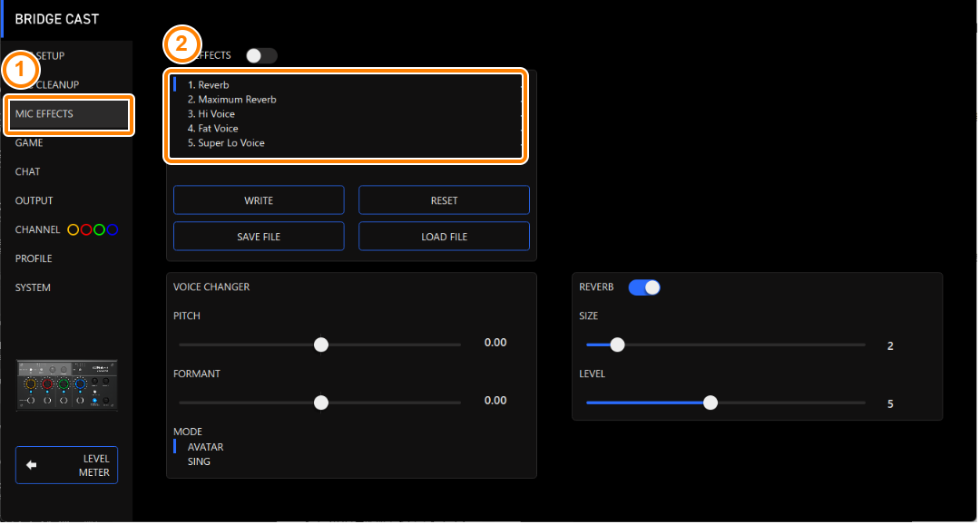Click the green channel circle icon

99,230
